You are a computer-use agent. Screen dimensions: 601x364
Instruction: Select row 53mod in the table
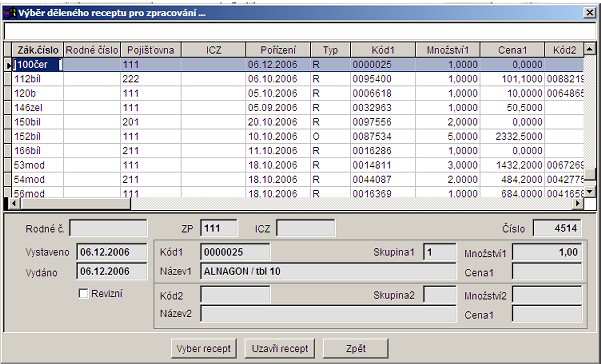click(297, 165)
